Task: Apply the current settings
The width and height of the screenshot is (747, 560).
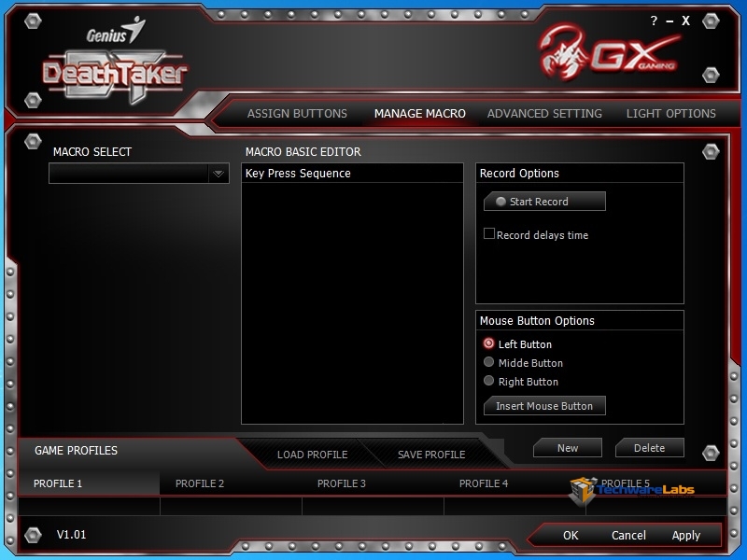Action: tap(686, 536)
